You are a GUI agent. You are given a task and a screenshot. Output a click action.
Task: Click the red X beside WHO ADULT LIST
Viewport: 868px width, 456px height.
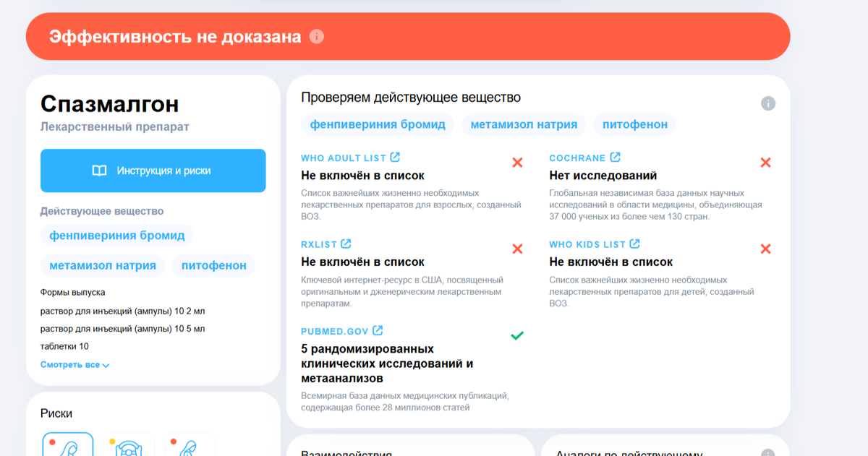[517, 163]
